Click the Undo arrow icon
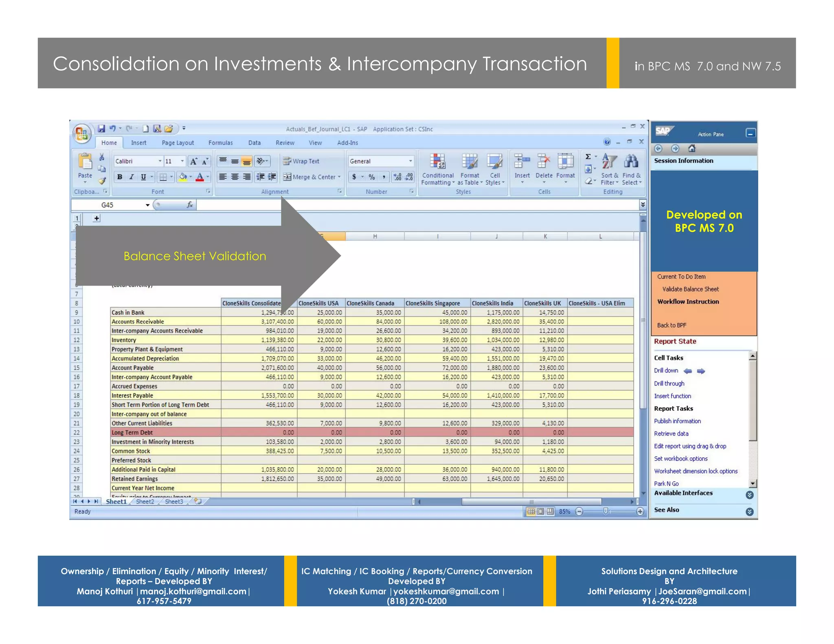Screen dimensions: 834x644 coord(112,129)
